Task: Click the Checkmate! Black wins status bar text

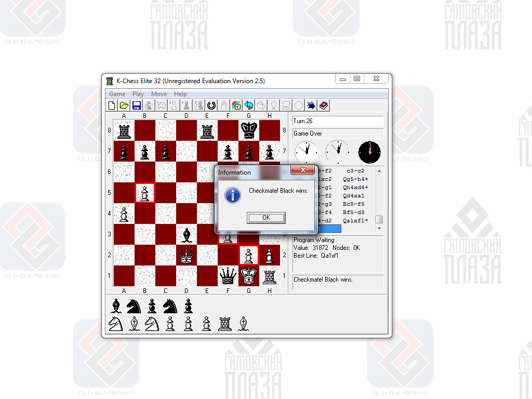Action: tap(323, 280)
